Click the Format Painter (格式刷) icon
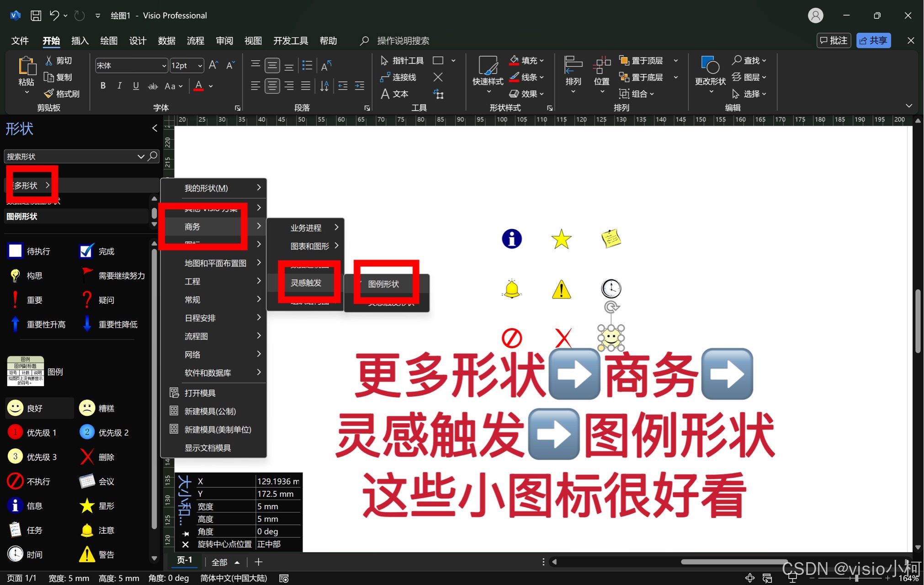 coord(49,94)
